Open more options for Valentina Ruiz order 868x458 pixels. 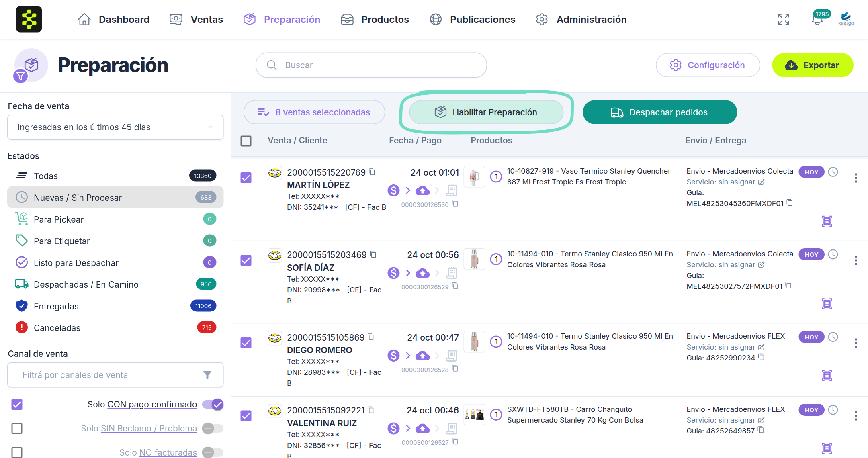(x=856, y=416)
